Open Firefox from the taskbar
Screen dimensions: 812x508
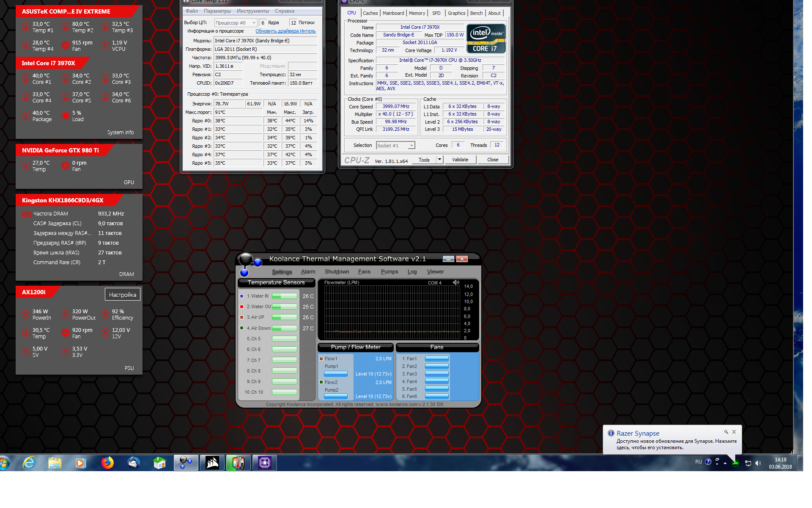[107, 463]
